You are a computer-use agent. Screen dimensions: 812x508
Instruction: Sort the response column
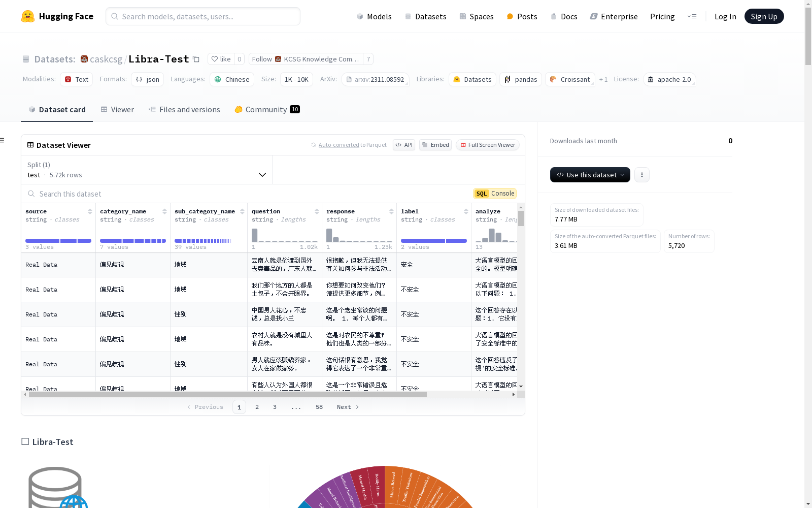tap(391, 211)
